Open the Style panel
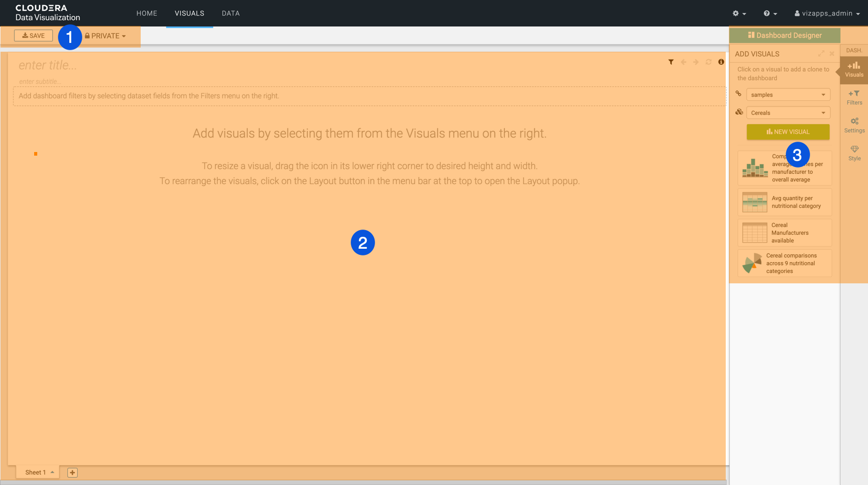Screen dimensions: 868x485 tap(854, 153)
